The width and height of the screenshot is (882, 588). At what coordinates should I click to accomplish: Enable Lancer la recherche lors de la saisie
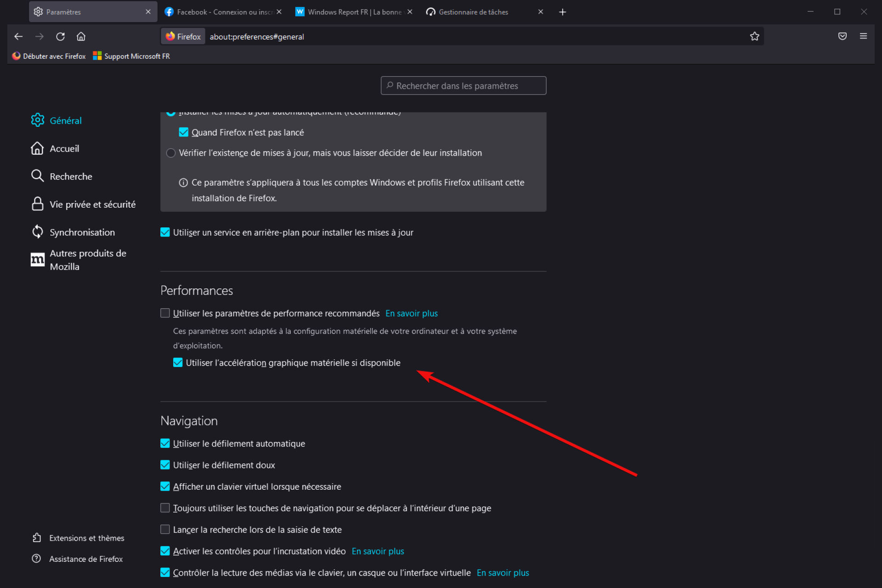(165, 530)
